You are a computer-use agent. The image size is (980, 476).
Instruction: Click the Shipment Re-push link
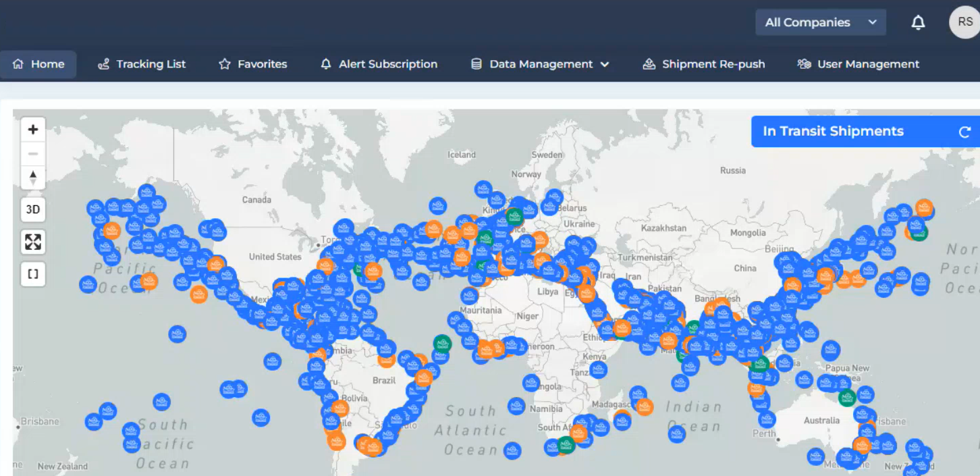point(705,64)
